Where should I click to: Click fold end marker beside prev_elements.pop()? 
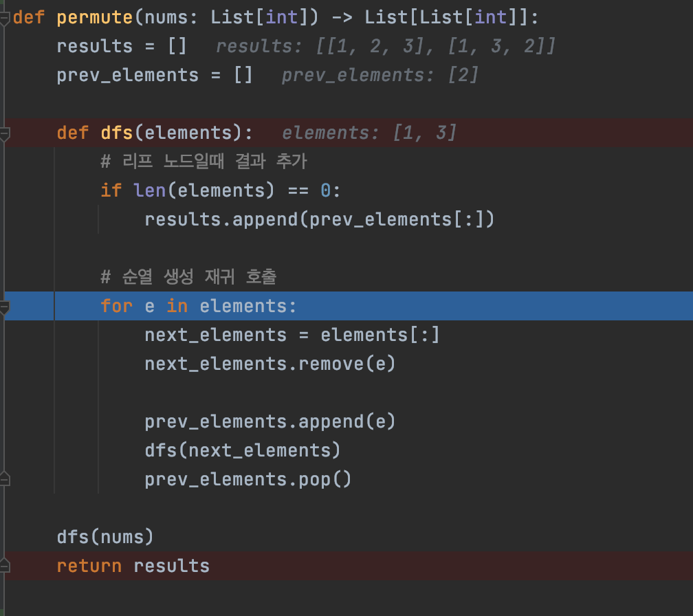(x=4, y=479)
